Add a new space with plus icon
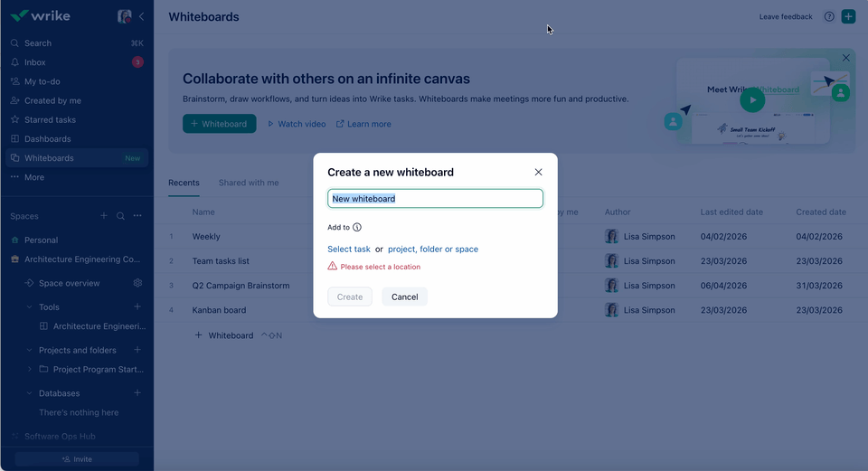The height and width of the screenshot is (471, 868). [x=104, y=216]
